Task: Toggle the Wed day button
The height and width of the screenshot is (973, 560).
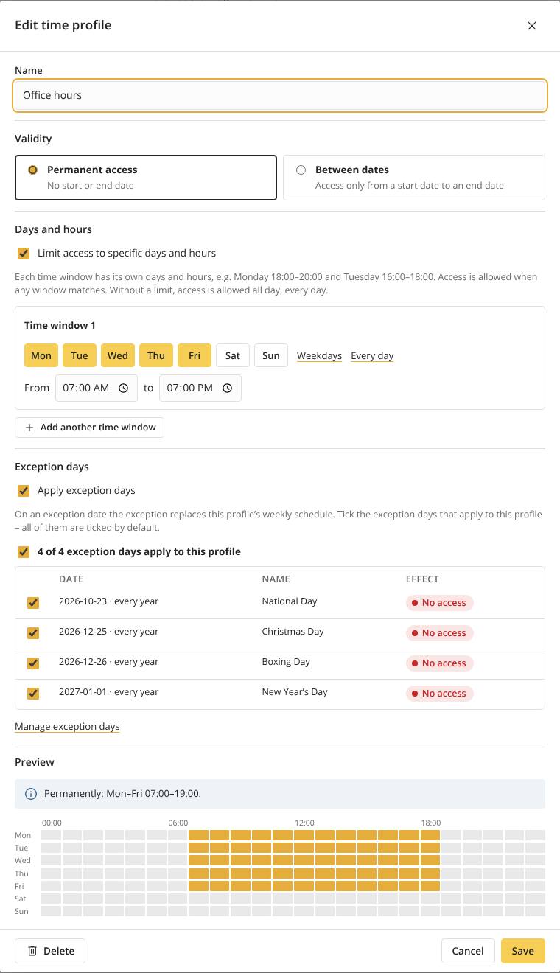Action: 118,355
